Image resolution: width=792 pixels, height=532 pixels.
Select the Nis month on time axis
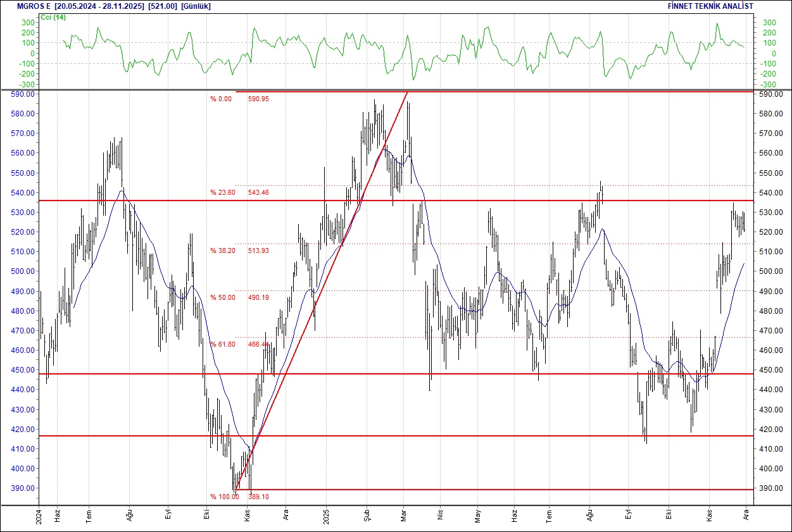pyautogui.click(x=440, y=516)
